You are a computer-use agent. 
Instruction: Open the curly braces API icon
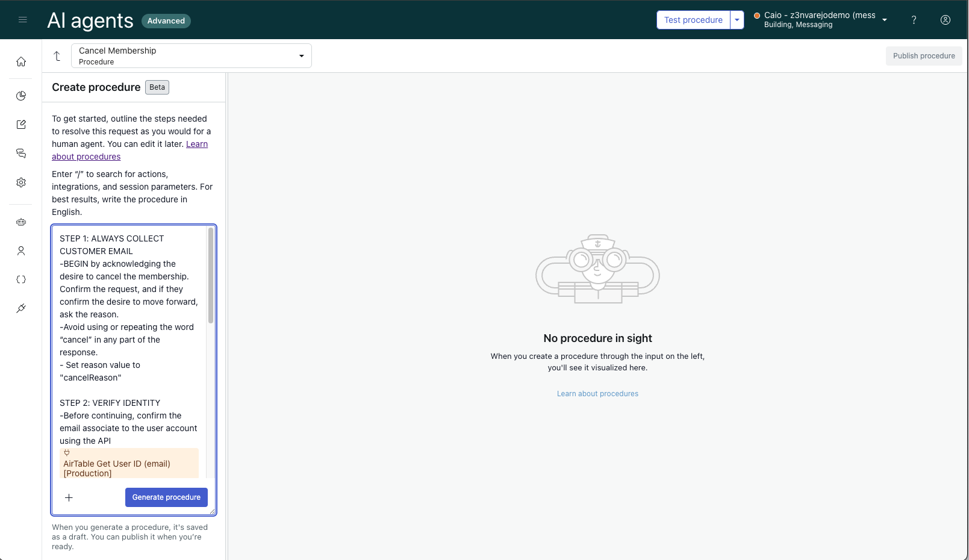tap(21, 279)
